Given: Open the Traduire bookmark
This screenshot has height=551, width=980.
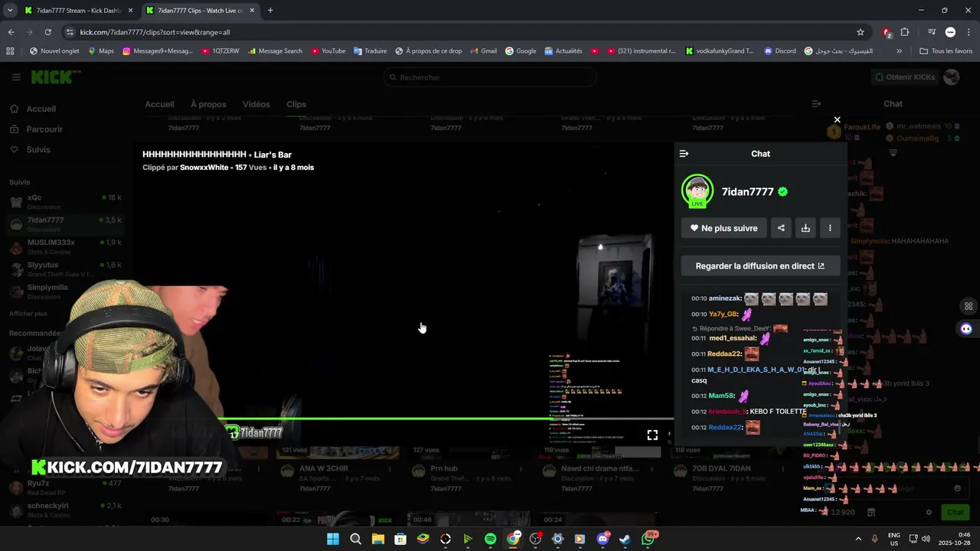Looking at the screenshot, I should [370, 51].
